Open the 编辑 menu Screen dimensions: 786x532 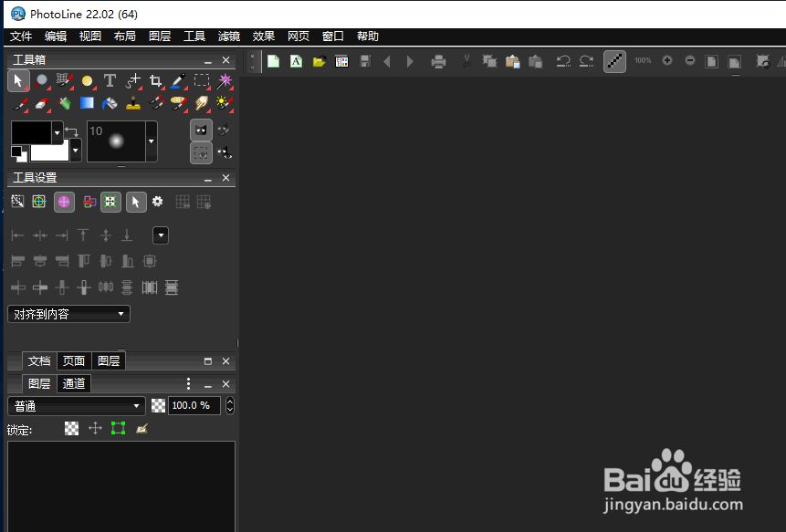click(x=56, y=37)
